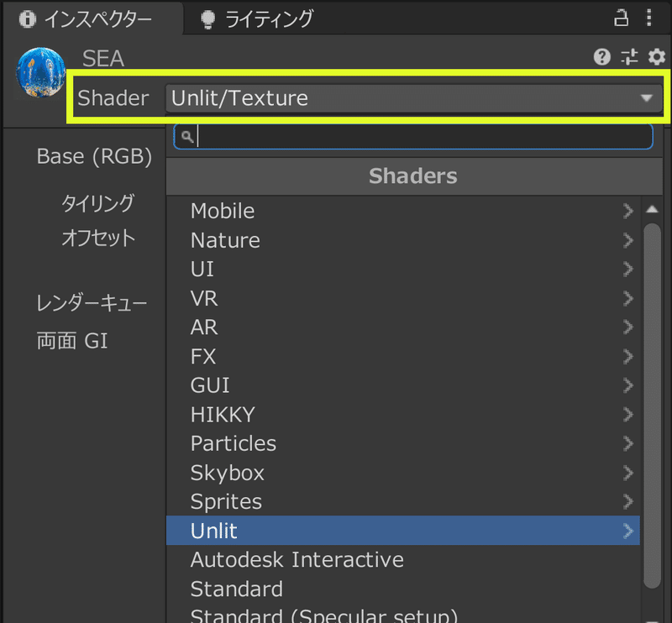Open the Shader Unlit/Texture dropdown

point(412,98)
